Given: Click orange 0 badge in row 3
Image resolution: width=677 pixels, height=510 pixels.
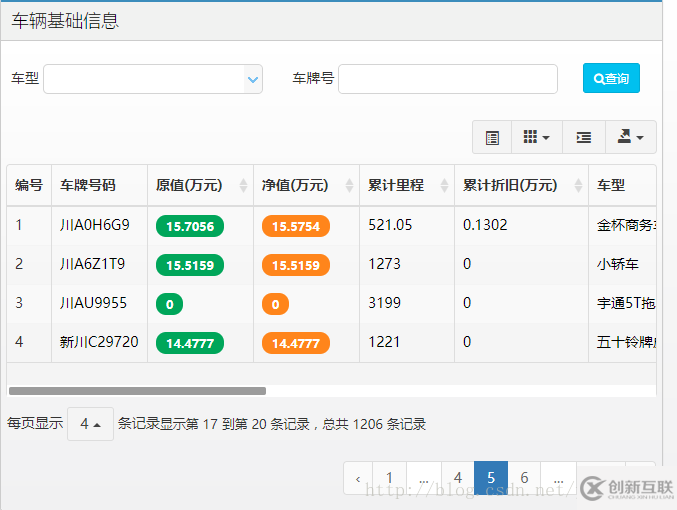Looking at the screenshot, I should pos(275,304).
